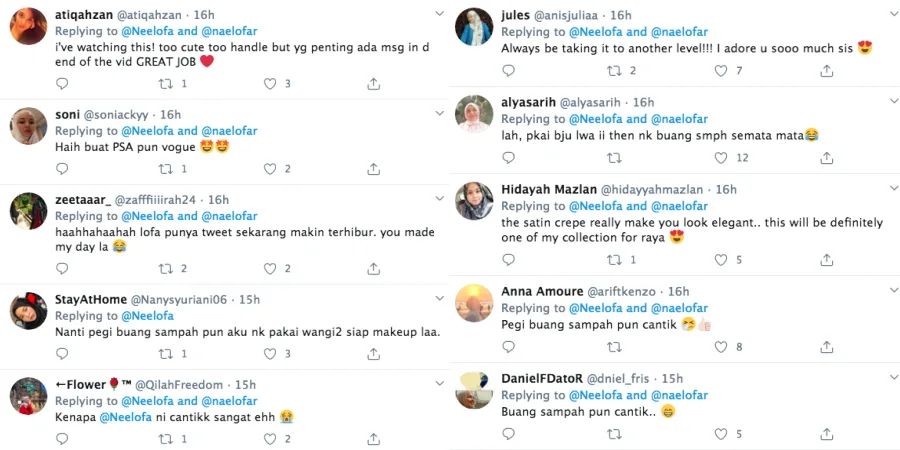
Task: Retweet jules's reply
Action: [x=614, y=71]
